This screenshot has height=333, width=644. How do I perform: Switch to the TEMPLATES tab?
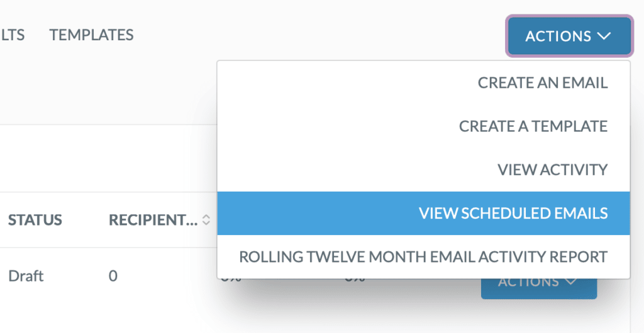pos(92,35)
